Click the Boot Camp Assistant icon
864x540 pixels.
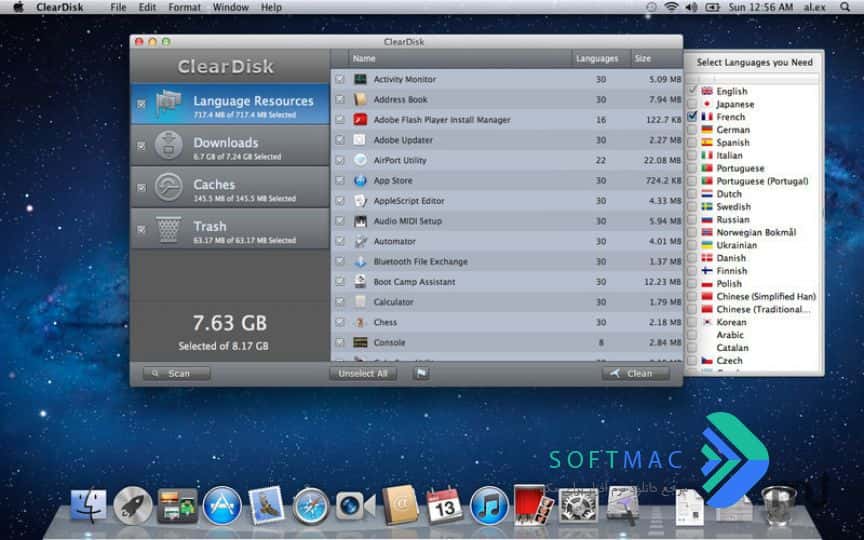click(360, 282)
